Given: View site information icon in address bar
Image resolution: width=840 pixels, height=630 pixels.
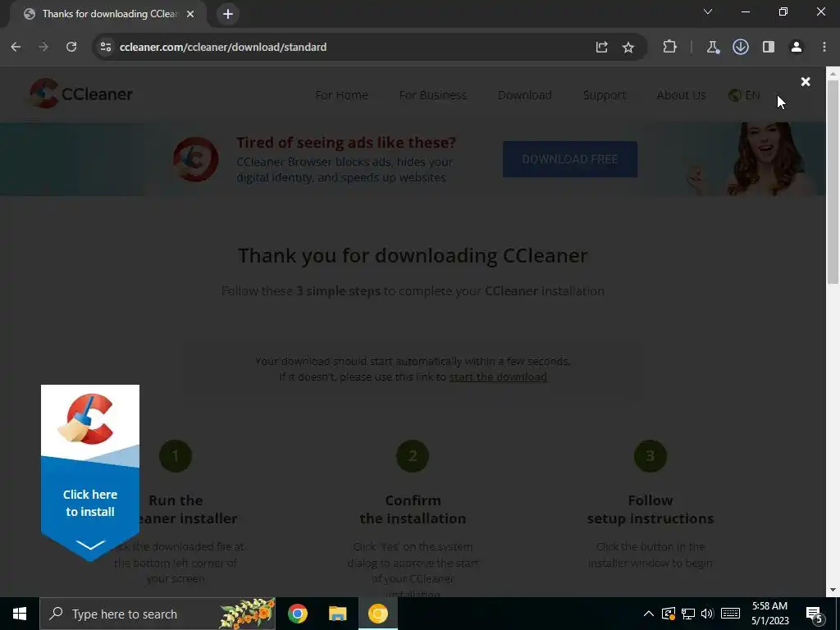Looking at the screenshot, I should (x=106, y=47).
